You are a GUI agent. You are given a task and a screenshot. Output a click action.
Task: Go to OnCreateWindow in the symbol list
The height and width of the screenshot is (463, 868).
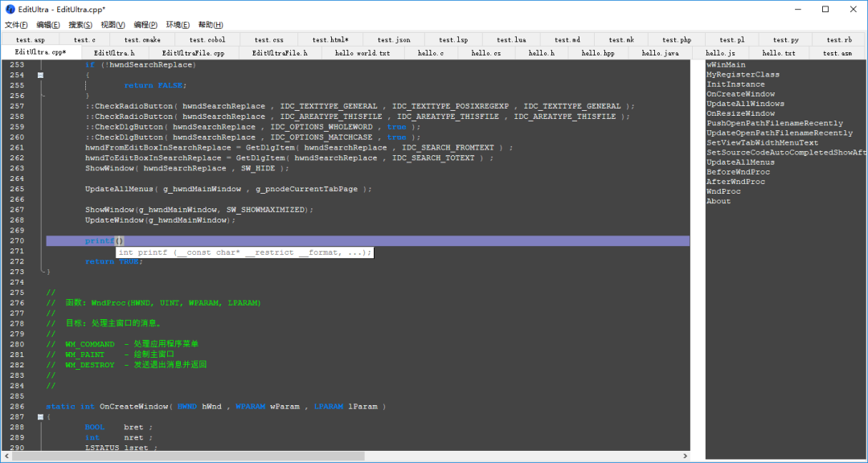click(x=741, y=94)
